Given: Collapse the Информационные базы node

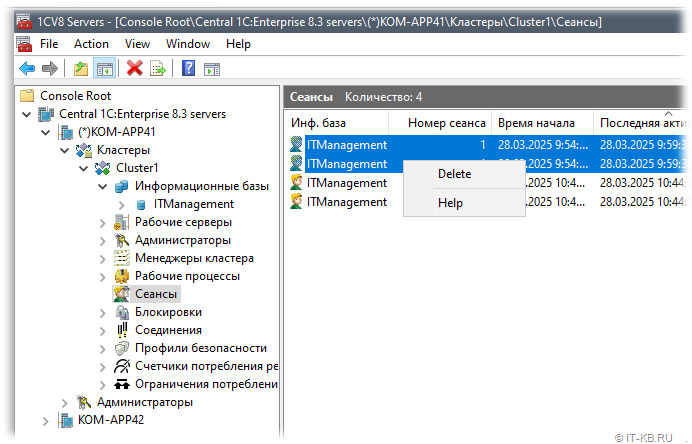Looking at the screenshot, I should click(102, 187).
